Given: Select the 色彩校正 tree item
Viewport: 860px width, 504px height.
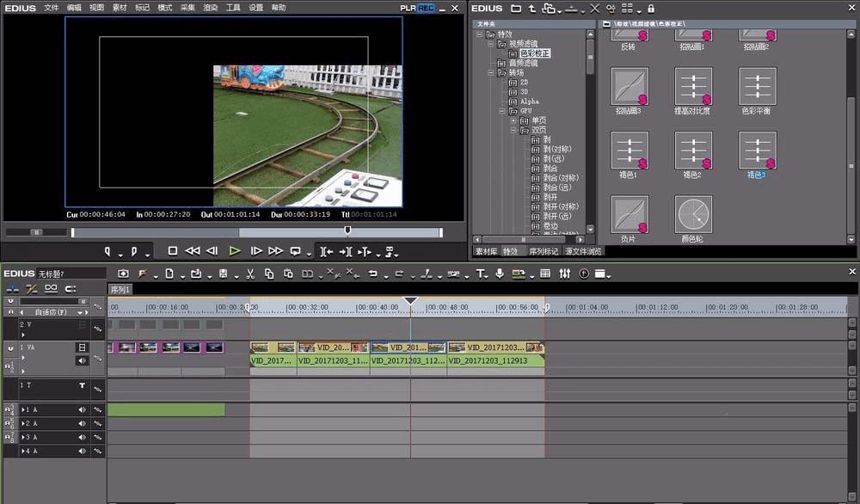Looking at the screenshot, I should pyautogui.click(x=534, y=53).
